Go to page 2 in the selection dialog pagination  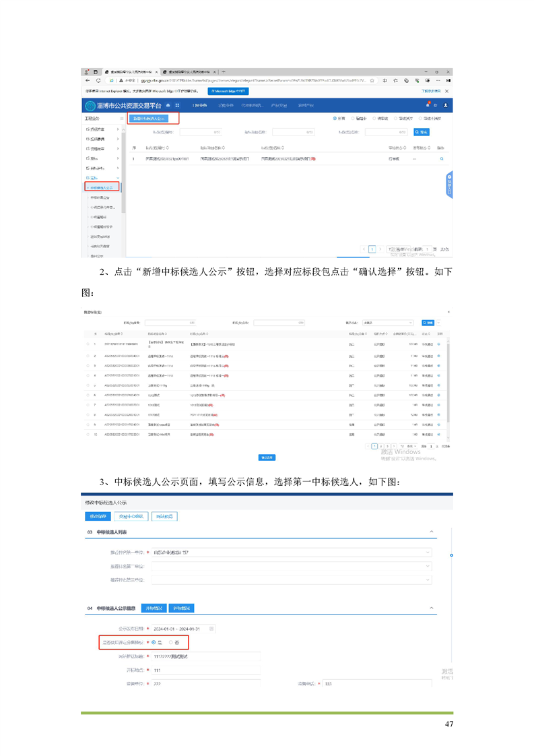coord(381,446)
